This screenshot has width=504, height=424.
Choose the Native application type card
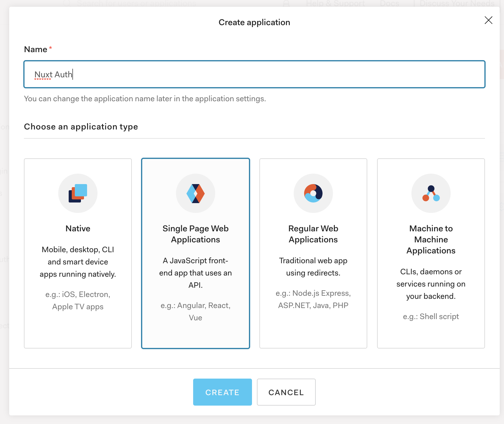[78, 253]
